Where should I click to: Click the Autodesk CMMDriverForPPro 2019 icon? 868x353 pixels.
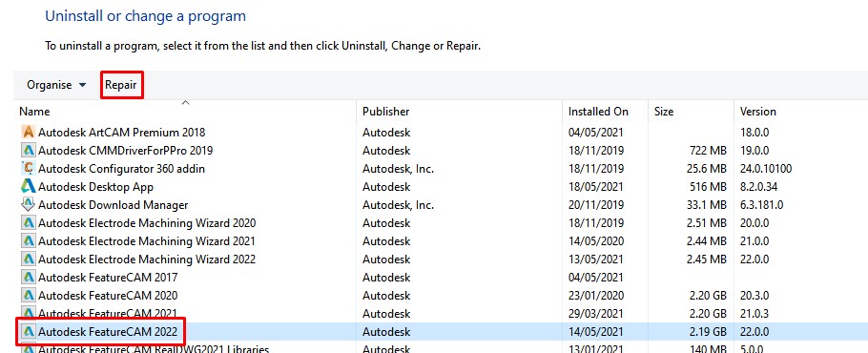[28, 151]
